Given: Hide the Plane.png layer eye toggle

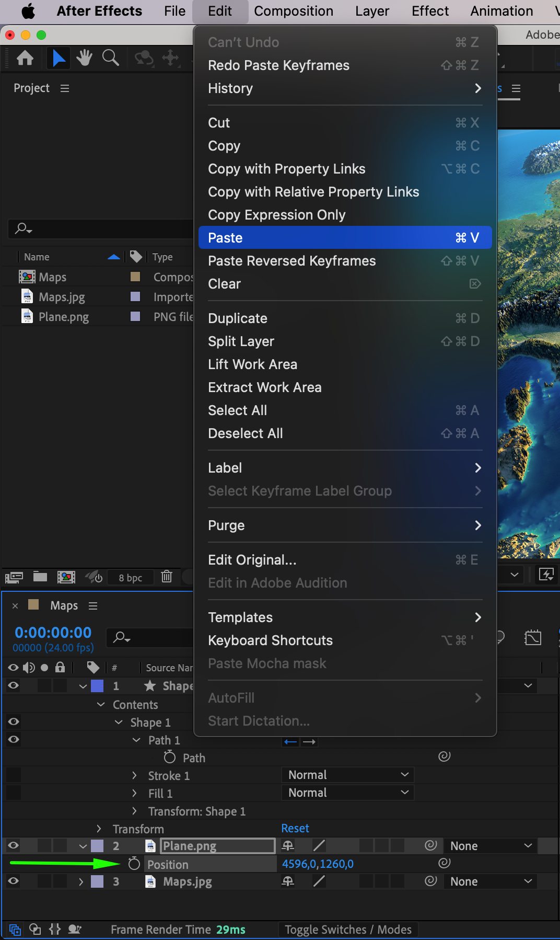Looking at the screenshot, I should click(x=14, y=845).
